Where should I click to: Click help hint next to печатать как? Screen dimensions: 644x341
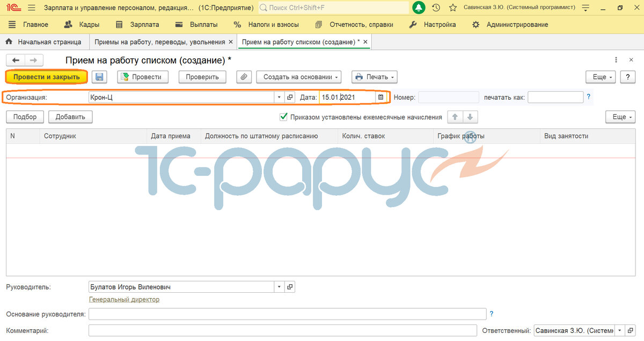(x=589, y=97)
